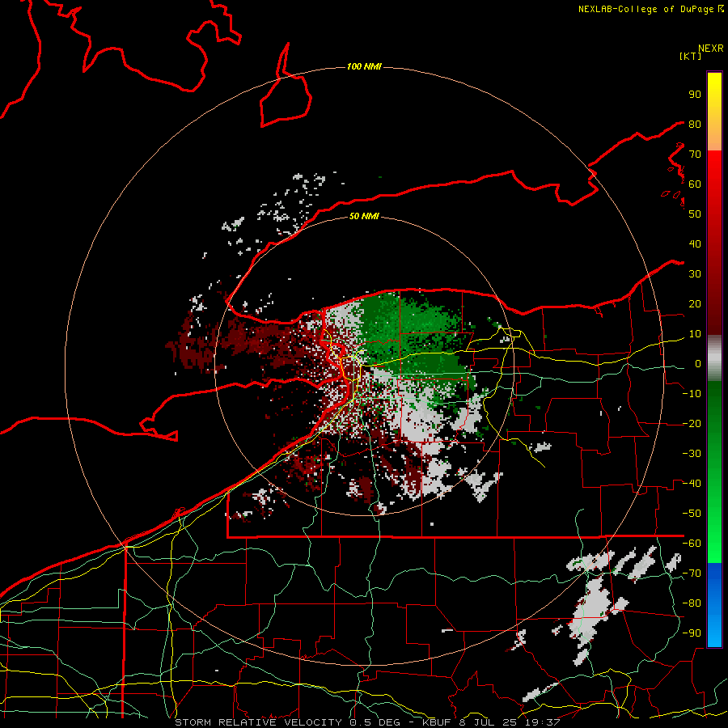Click the "90" value on the velocity scale
Image resolution: width=728 pixels, height=728 pixels.
[x=695, y=95]
